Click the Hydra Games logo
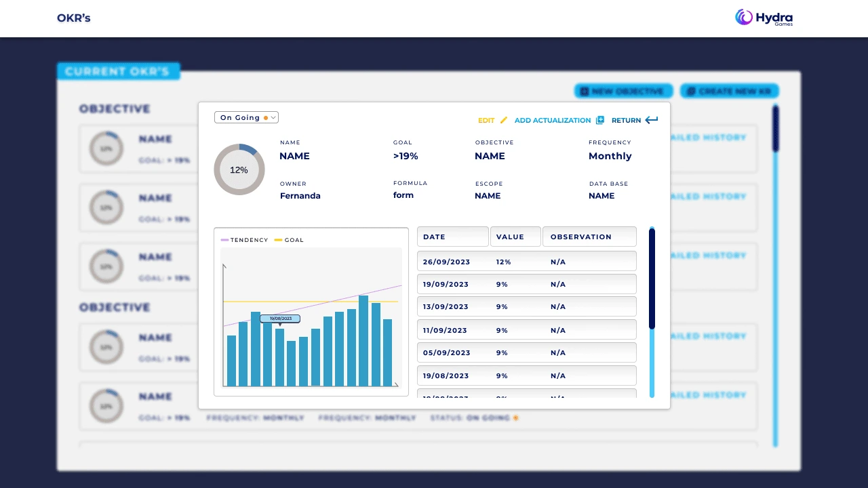Screen dimensions: 868x488 [x=764, y=18]
